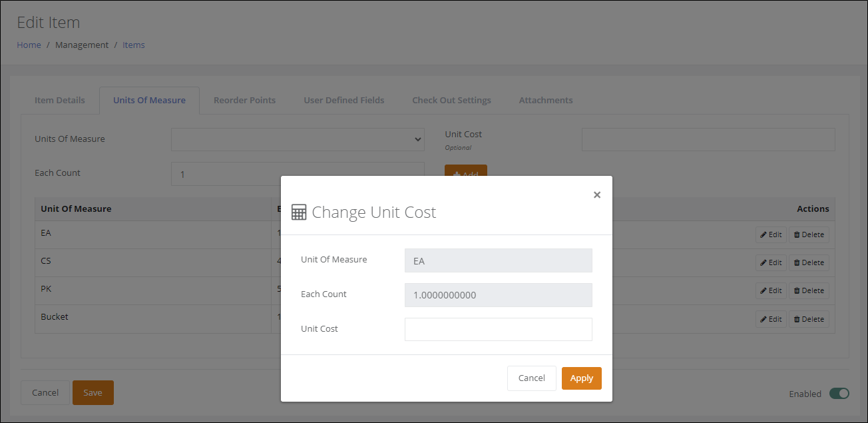Edit the CS unit row
Viewport: 868px width, 423px height.
point(771,262)
